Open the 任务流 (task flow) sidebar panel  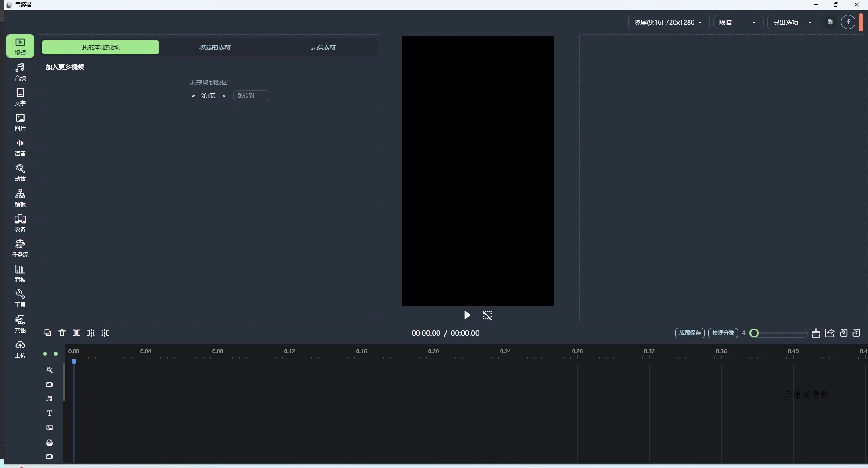(20, 248)
